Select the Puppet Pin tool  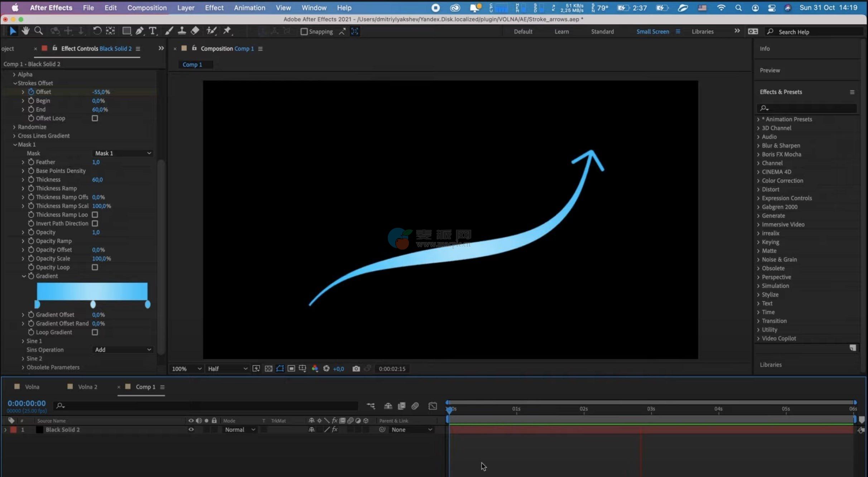[227, 31]
